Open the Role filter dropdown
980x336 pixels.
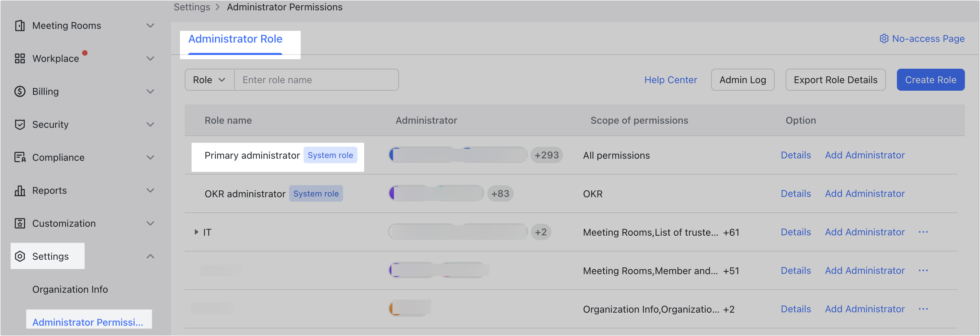209,79
